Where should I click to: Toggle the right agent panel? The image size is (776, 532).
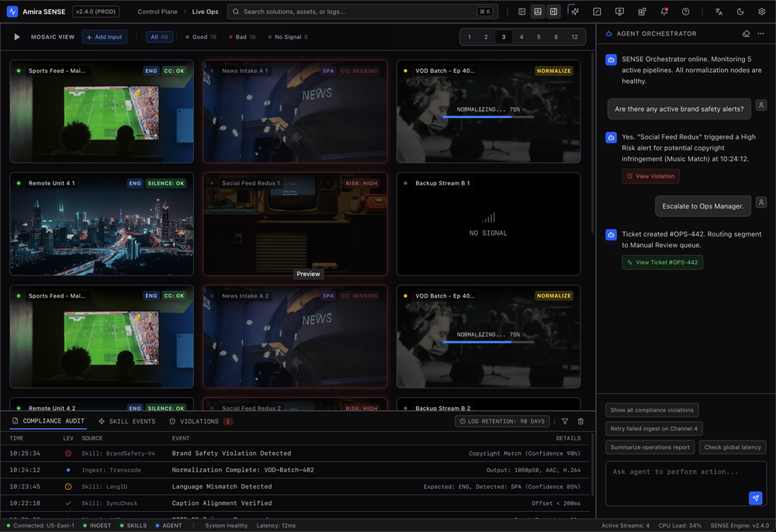(553, 12)
